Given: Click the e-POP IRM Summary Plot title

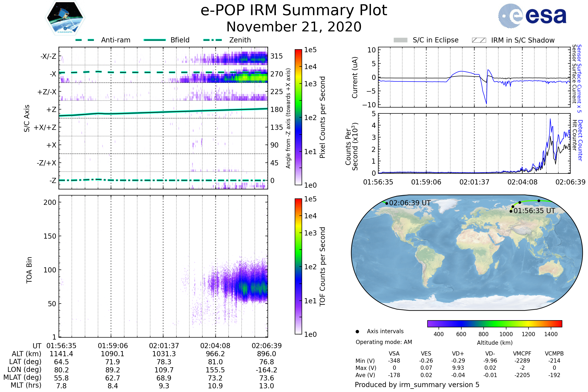Looking at the screenshot, I should click(x=294, y=11).
